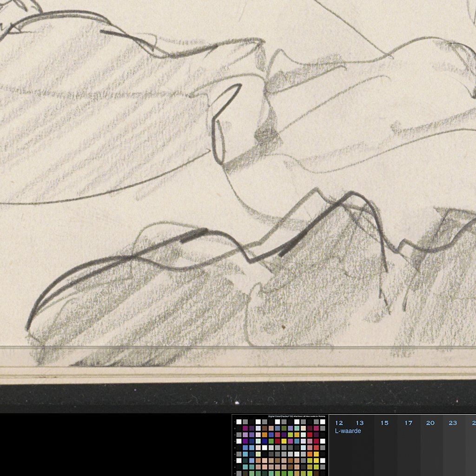Sample the orange swatch left of blue, third row
The width and height of the screenshot is (476, 476).
(264, 435)
